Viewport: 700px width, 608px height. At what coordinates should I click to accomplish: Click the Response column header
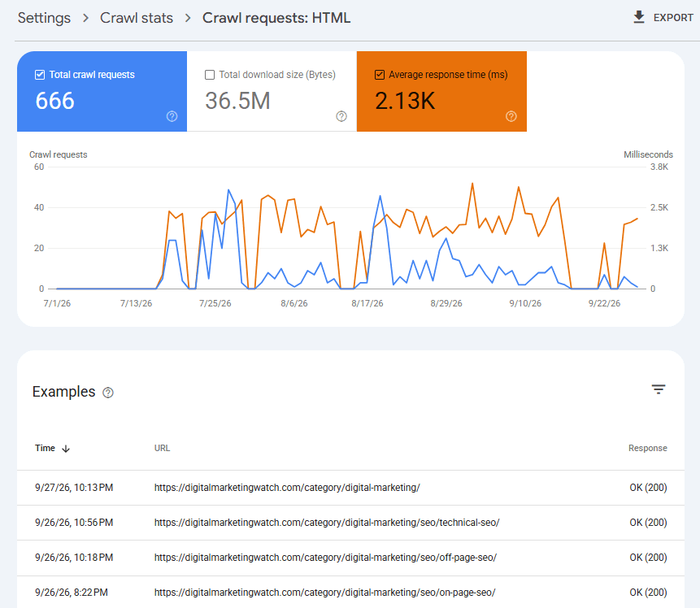click(x=648, y=448)
